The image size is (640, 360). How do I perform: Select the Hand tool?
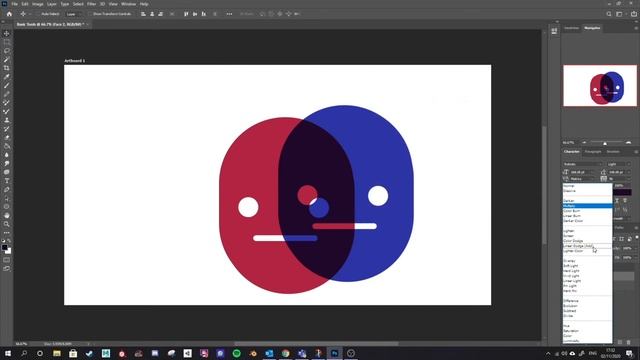coord(7,216)
